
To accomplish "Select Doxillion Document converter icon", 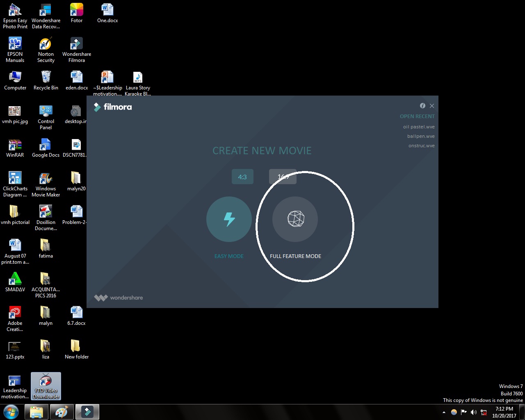I will (x=46, y=218).
